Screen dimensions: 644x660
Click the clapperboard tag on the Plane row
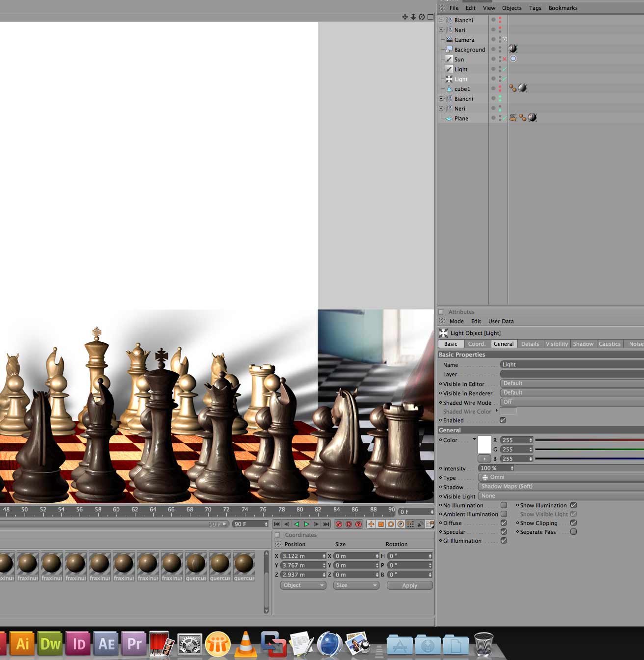click(x=513, y=118)
